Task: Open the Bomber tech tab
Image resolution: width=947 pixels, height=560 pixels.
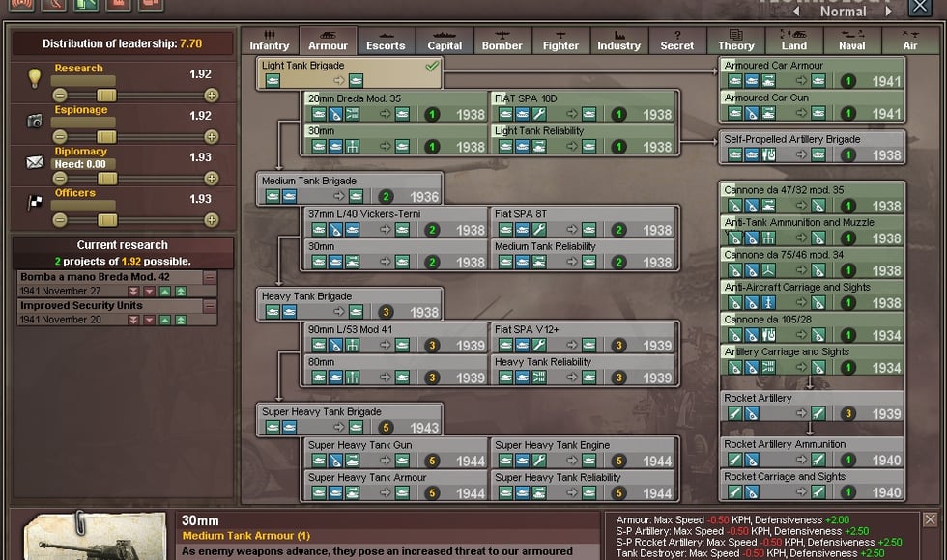Action: [x=502, y=41]
